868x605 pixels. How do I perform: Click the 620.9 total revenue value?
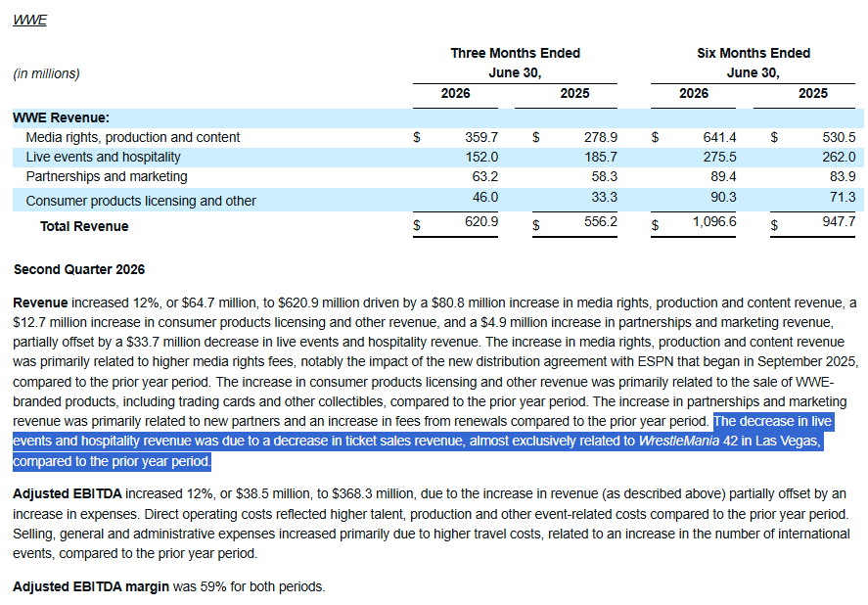click(481, 221)
